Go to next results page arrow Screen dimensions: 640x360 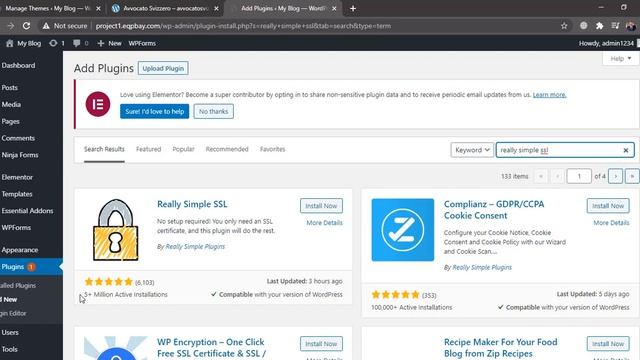tap(616, 176)
